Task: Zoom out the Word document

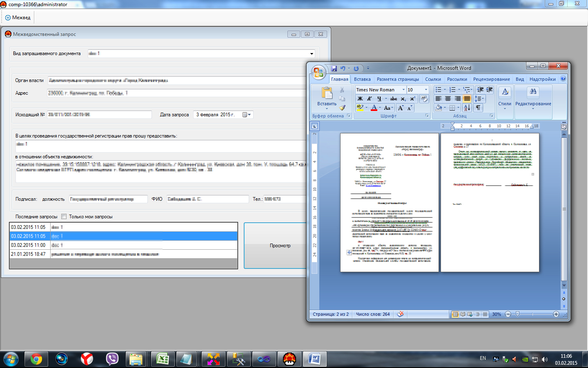Action: (x=508, y=314)
